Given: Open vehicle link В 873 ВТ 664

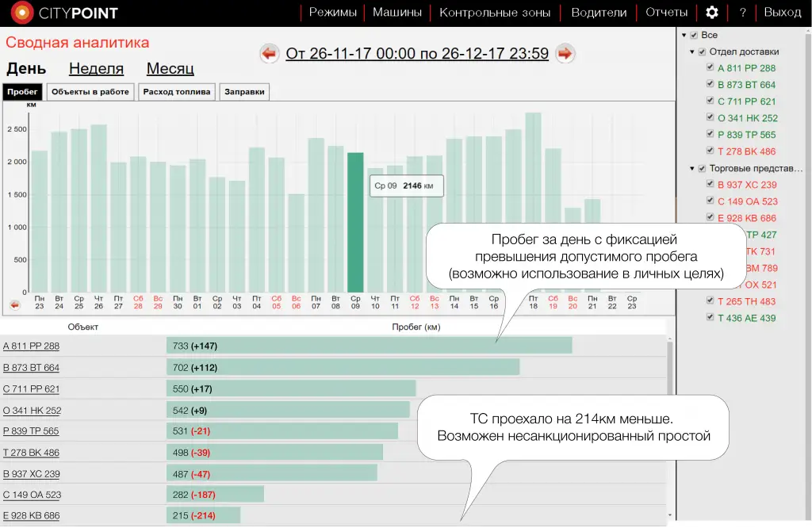Looking at the screenshot, I should [31, 368].
